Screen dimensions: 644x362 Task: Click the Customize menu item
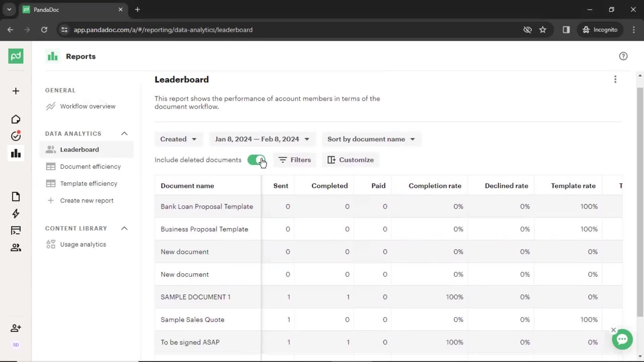pos(351,160)
